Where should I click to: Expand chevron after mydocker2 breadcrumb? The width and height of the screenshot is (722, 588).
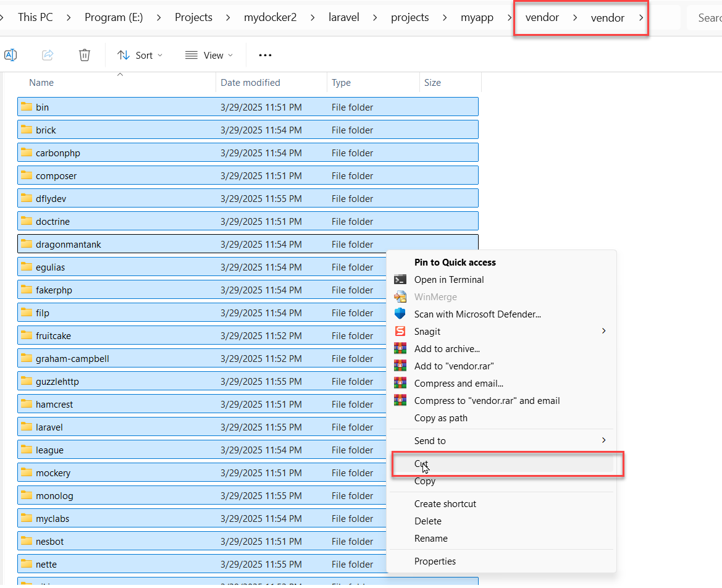click(313, 17)
